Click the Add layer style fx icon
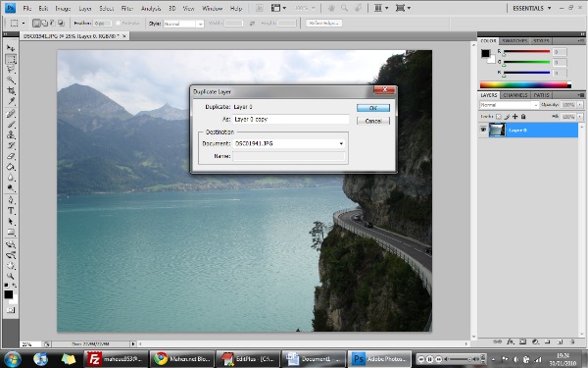This screenshot has height=368, width=588. point(511,342)
